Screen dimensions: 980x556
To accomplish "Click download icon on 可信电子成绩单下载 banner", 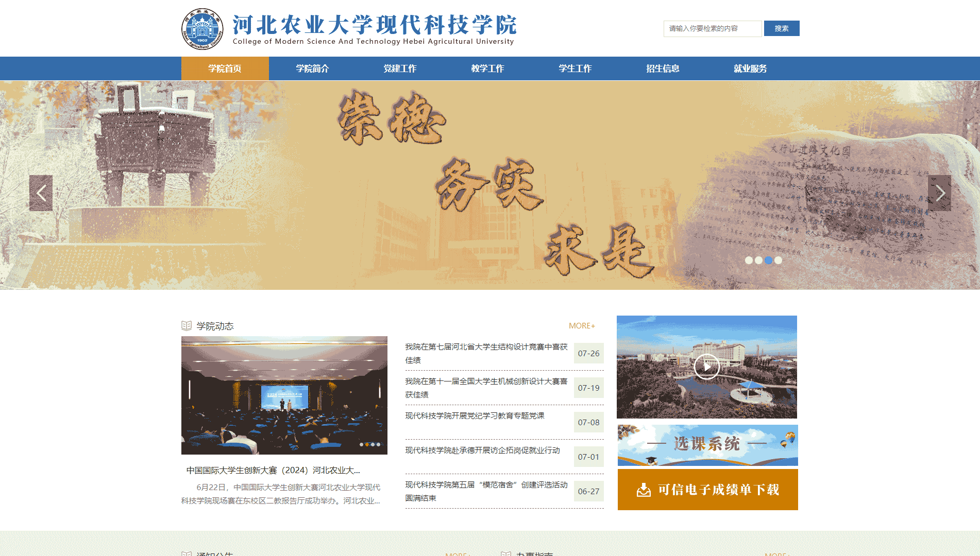I will click(x=644, y=490).
